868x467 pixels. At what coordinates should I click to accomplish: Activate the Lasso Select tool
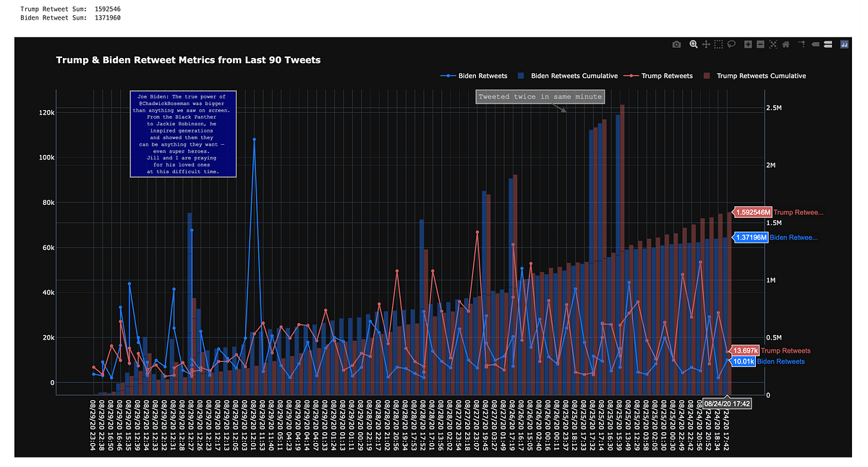click(731, 44)
